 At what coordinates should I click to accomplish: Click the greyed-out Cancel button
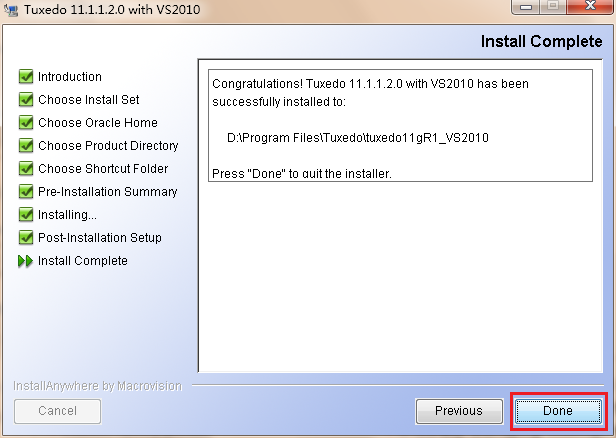click(x=57, y=410)
